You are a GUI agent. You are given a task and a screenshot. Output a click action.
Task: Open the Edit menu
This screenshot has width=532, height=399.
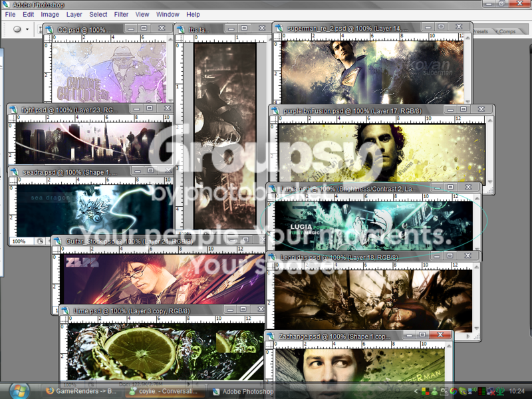point(28,14)
